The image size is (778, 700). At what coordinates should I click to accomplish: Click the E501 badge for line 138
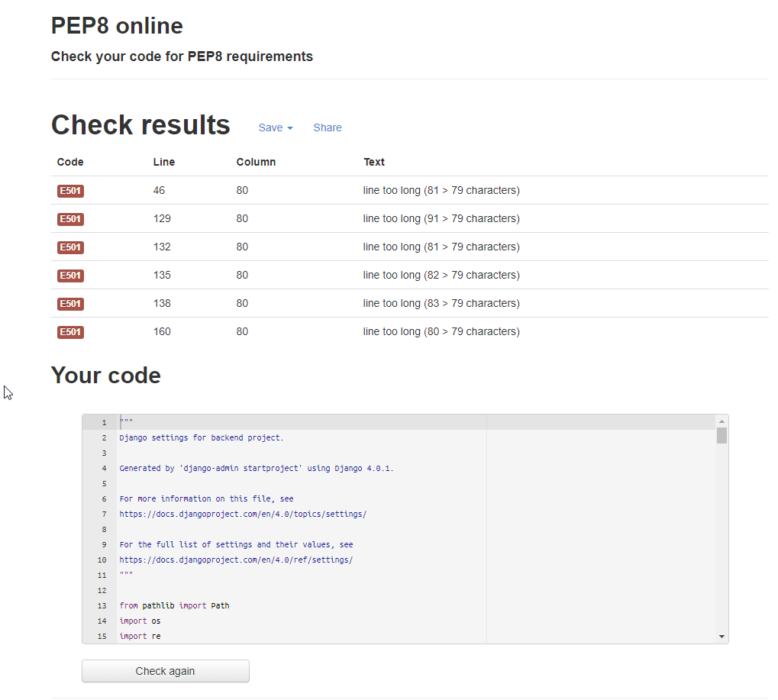[69, 304]
